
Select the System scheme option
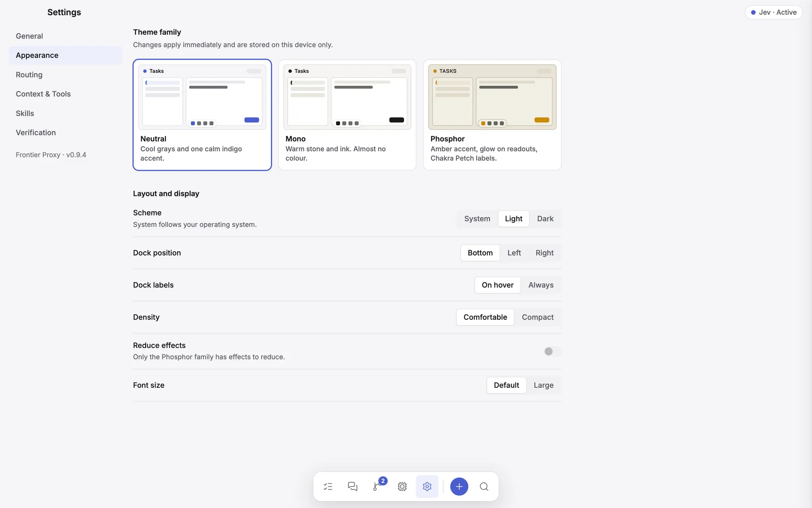(477, 219)
